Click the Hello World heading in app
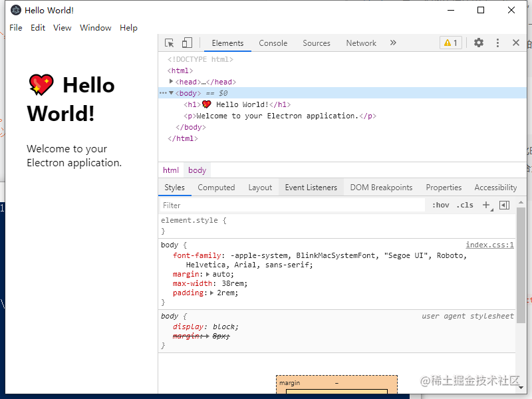Viewport: 532px width, 399px height. (72, 98)
